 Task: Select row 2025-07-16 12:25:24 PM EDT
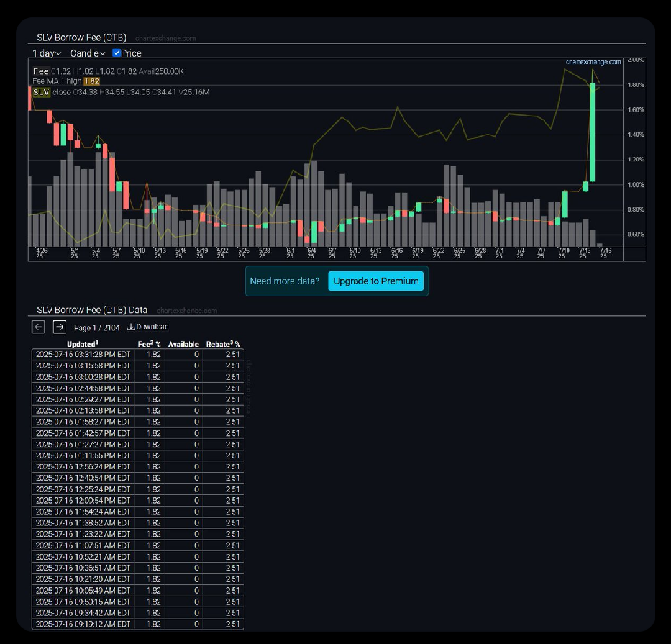pos(138,489)
